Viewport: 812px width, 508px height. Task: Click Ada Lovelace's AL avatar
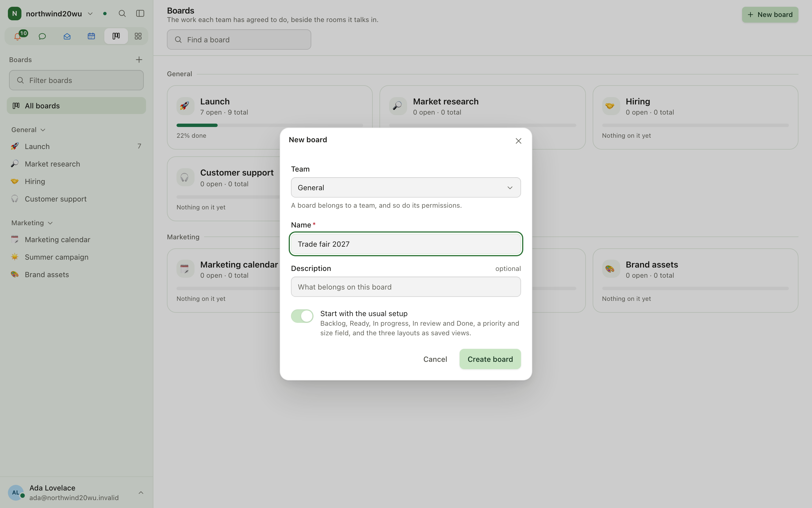tap(16, 492)
